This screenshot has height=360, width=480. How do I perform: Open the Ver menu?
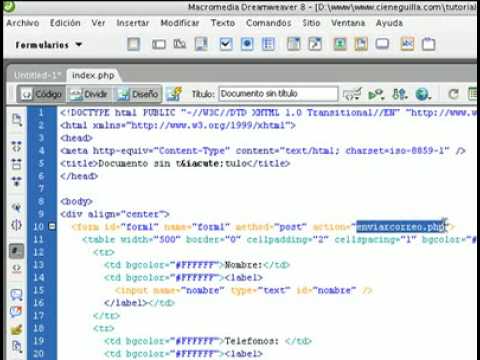[98, 23]
